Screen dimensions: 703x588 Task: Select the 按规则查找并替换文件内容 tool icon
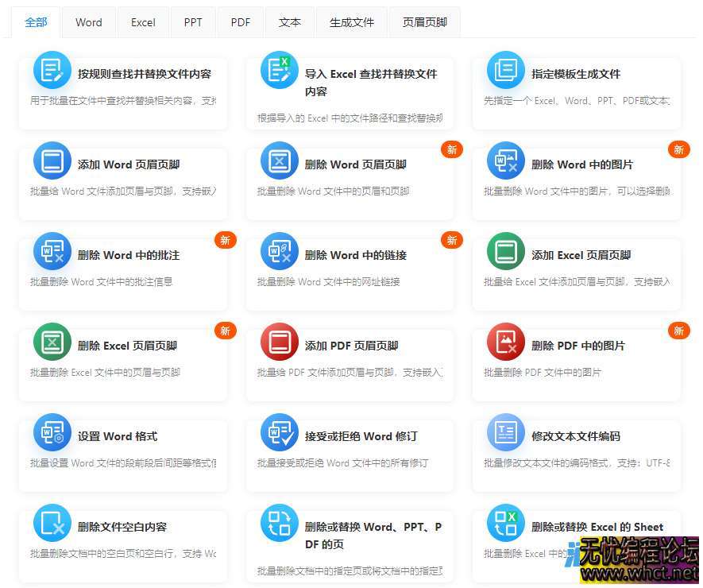[x=52, y=70]
